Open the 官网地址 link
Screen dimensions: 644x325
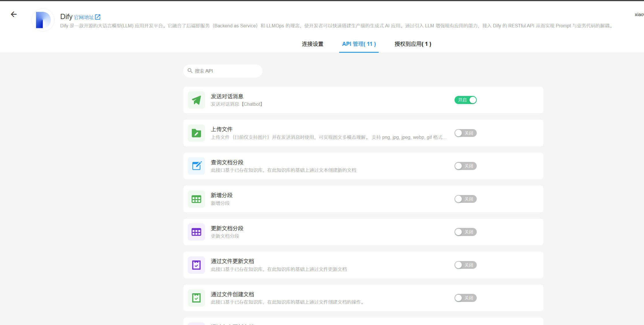84,17
